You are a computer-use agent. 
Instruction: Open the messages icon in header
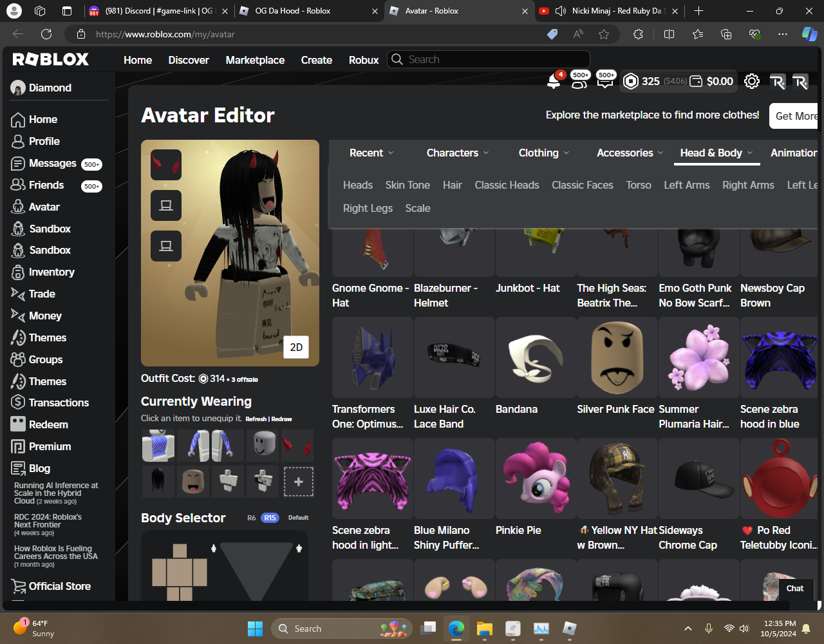click(604, 81)
